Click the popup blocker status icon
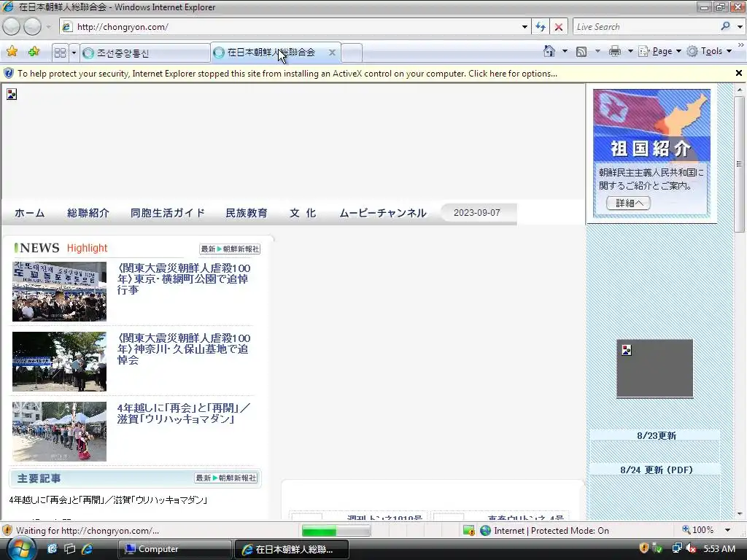The height and width of the screenshot is (560, 747). coord(469,531)
